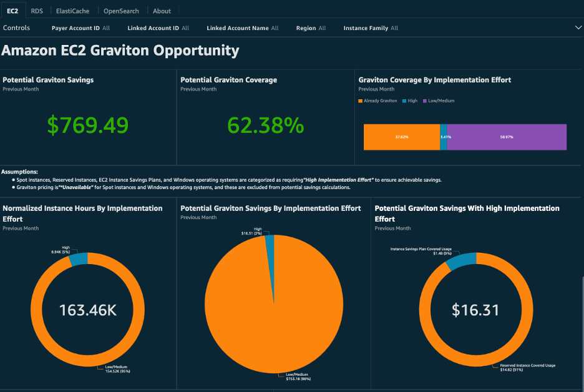Viewport: 584px width, 392px height.
Task: Select the orange Already Graviton bar segment
Action: tap(401, 137)
